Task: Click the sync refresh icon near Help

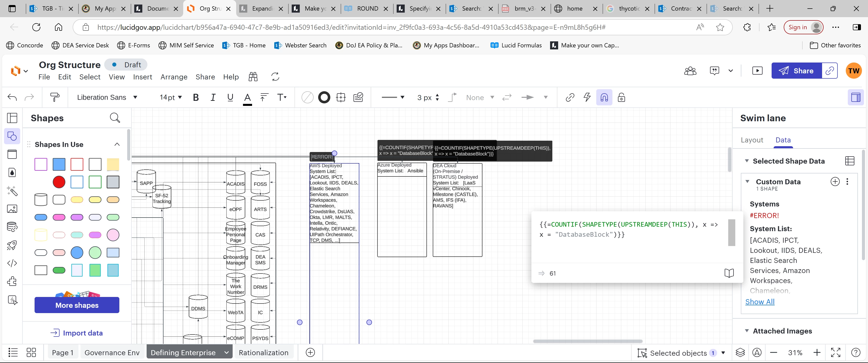Action: pos(275,77)
